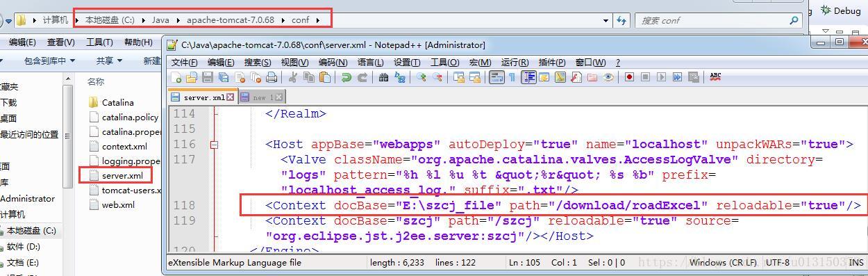Viewport: 868px width, 276px height.
Task: Toggle the Word Wrap toolbar button
Action: coord(496,77)
